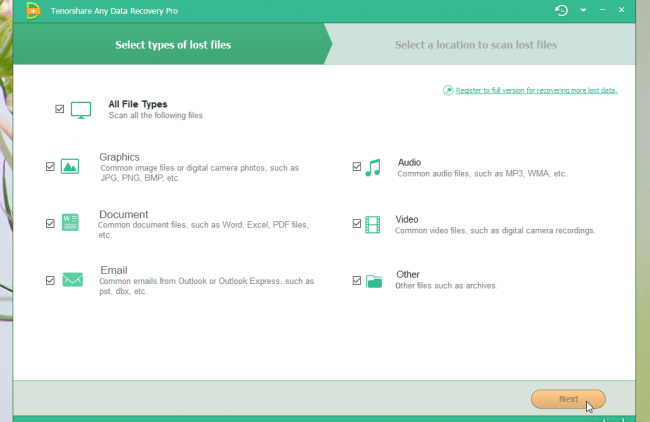This screenshot has height=422, width=650.
Task: Switch to 'Select a location to scan' step
Action: (x=476, y=45)
